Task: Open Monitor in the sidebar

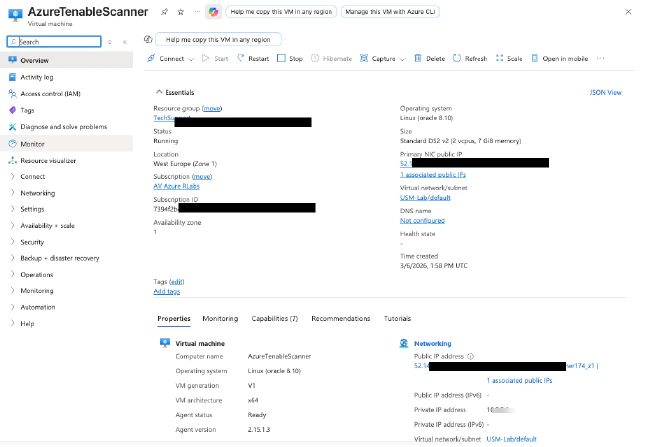Action: pos(66,144)
